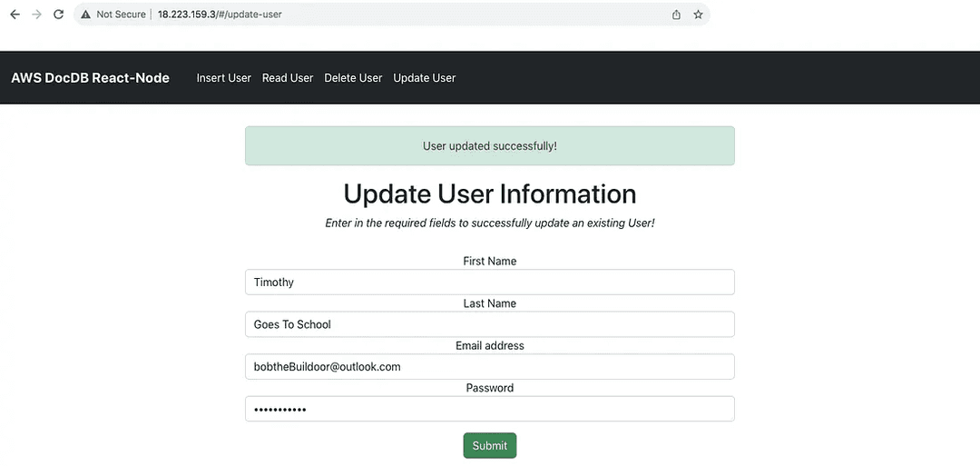Click the 'User updated successfully!' alert banner
This screenshot has height=466, width=980.
(490, 145)
